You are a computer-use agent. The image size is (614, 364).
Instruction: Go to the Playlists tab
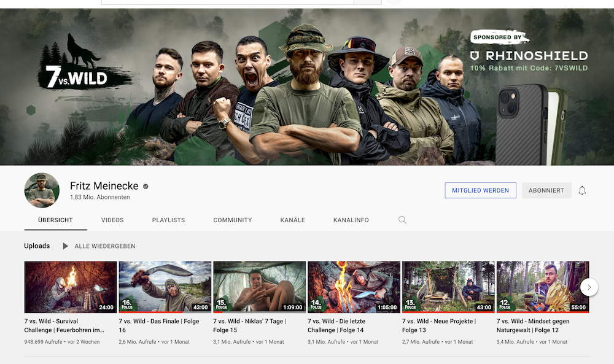tap(168, 220)
